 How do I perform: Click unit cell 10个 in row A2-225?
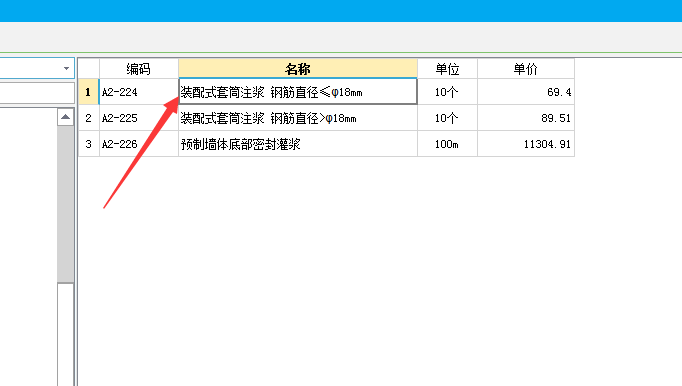click(x=447, y=118)
